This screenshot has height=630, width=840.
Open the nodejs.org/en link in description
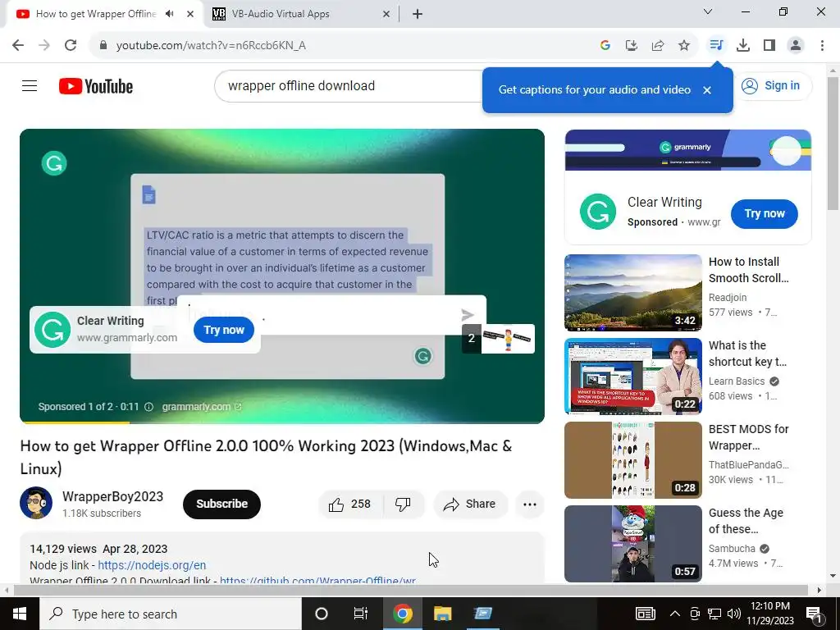click(152, 565)
